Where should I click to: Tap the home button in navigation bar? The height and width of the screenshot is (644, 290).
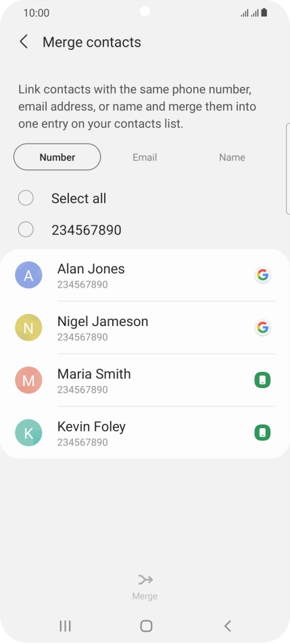(146, 626)
